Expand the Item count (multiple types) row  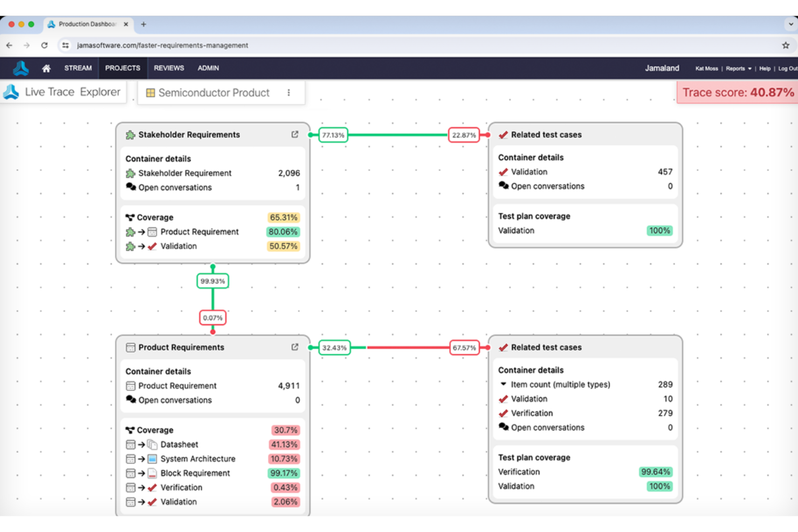pos(503,384)
